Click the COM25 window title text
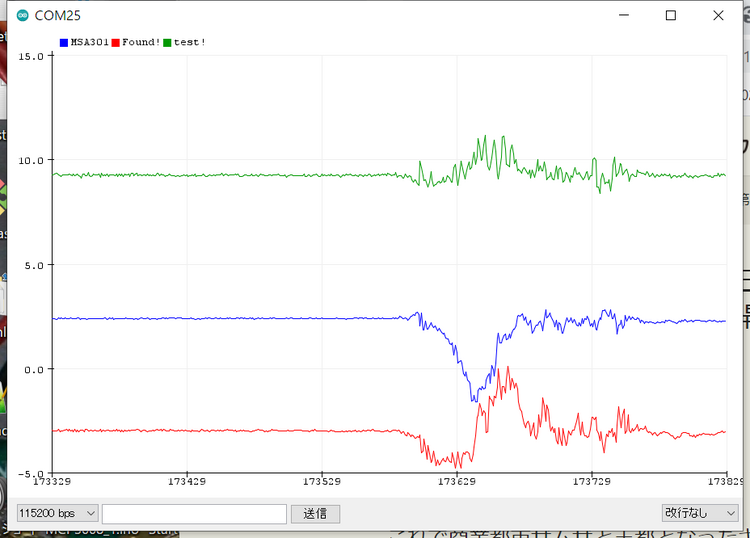 coord(57,15)
